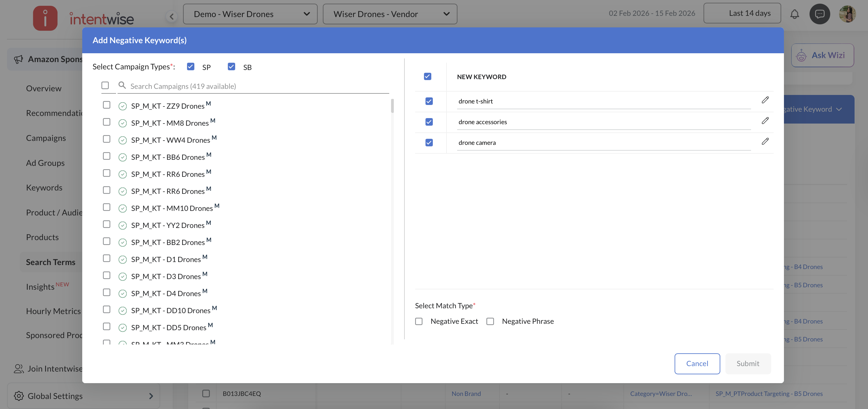
Task: Open Demo - Wiser Drones account dropdown
Action: pos(250,14)
